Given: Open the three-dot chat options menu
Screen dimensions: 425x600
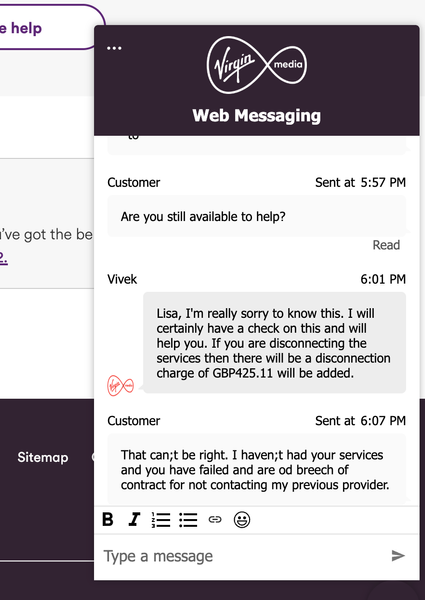Looking at the screenshot, I should tap(114, 48).
